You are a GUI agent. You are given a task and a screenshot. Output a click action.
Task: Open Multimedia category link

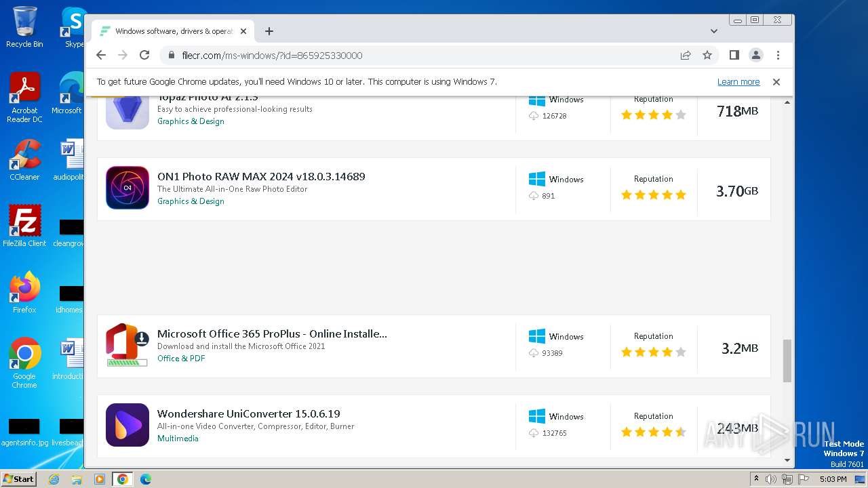pos(178,439)
